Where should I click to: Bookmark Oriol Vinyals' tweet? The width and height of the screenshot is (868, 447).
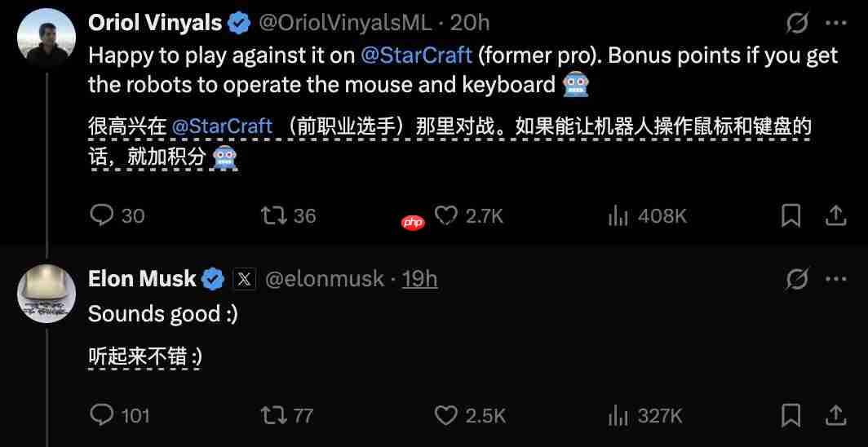pyautogui.click(x=790, y=215)
